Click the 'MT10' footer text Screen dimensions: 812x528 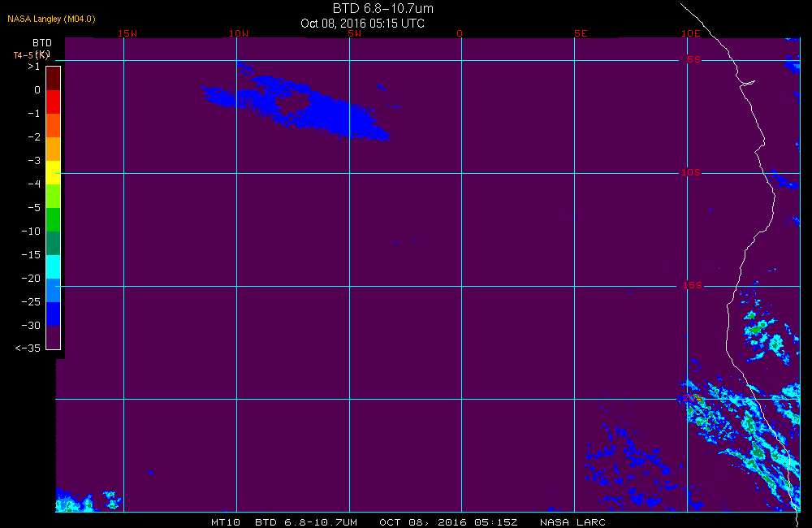click(x=226, y=522)
